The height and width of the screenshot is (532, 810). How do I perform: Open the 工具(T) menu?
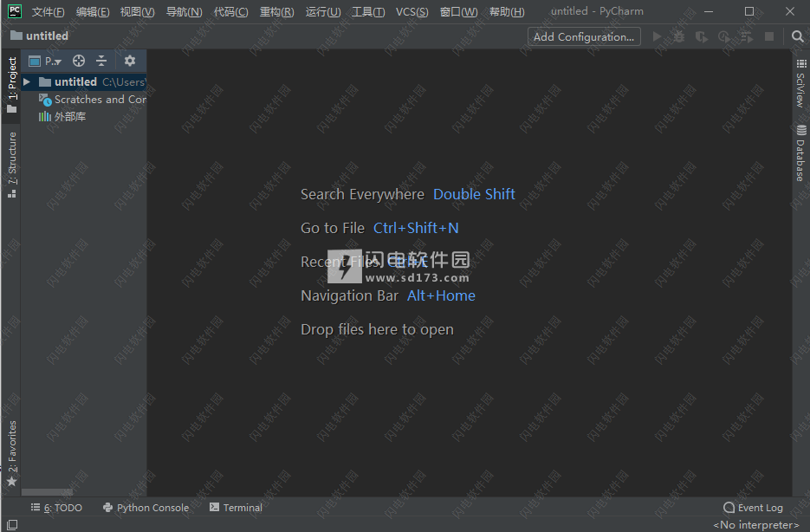click(368, 11)
